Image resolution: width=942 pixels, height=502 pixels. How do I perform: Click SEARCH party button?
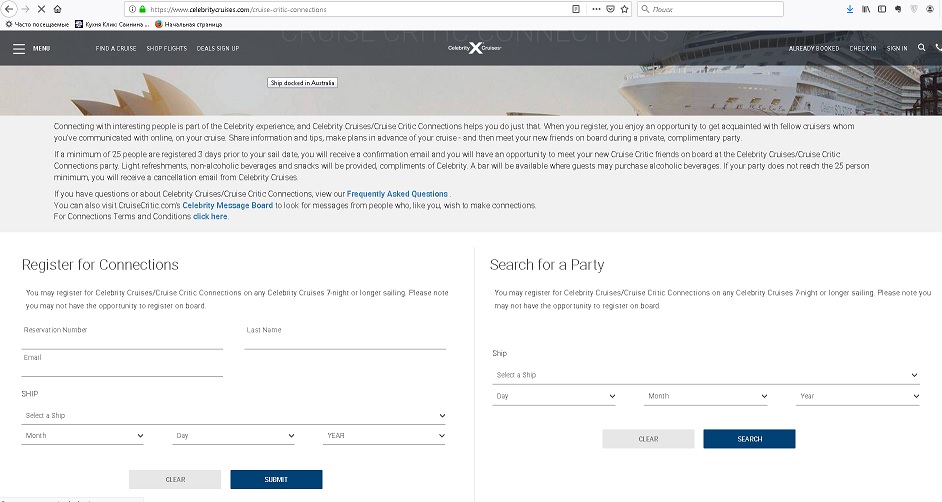click(x=750, y=439)
